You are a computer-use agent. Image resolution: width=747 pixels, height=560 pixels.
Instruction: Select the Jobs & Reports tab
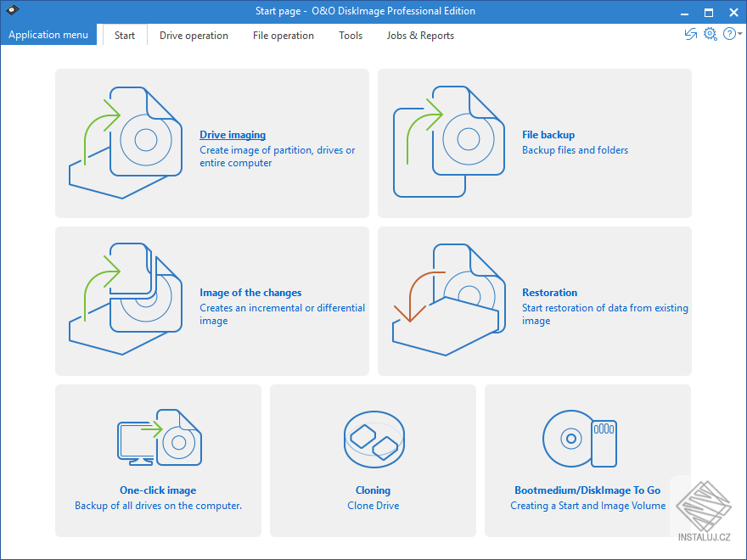pyautogui.click(x=419, y=36)
